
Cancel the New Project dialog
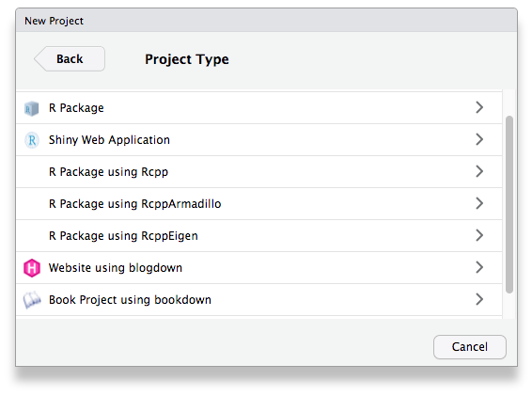470,347
